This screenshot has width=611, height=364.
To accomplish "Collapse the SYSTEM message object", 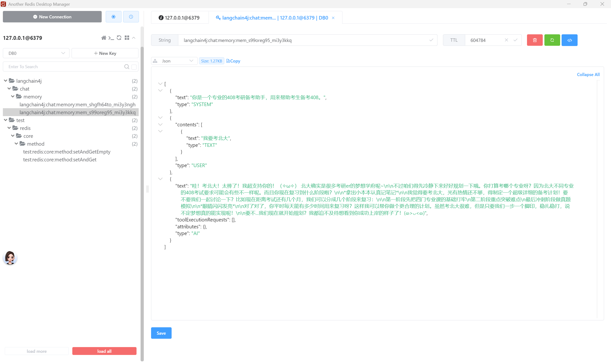I will pyautogui.click(x=160, y=91).
